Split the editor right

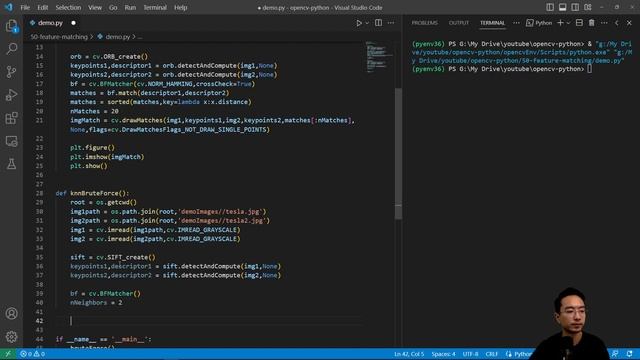coord(378,23)
